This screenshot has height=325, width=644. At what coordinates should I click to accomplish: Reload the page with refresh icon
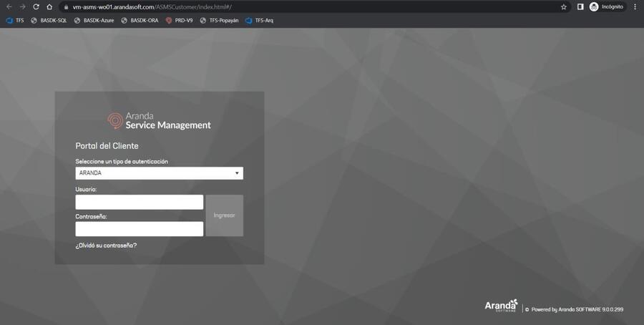click(x=36, y=7)
